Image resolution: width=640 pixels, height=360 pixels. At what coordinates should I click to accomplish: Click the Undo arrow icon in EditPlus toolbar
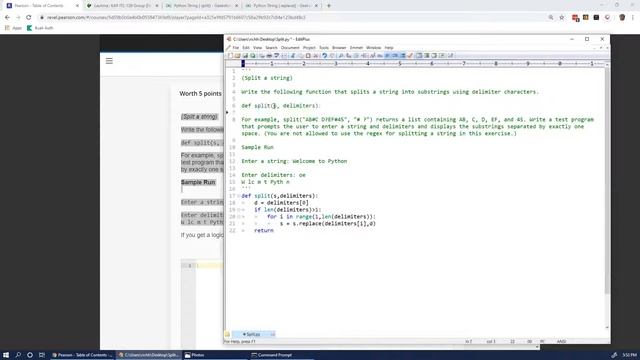point(324,56)
